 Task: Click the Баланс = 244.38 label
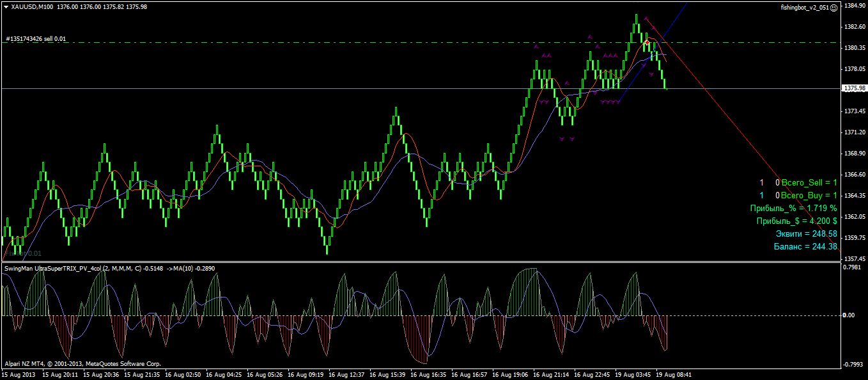pyautogui.click(x=806, y=246)
